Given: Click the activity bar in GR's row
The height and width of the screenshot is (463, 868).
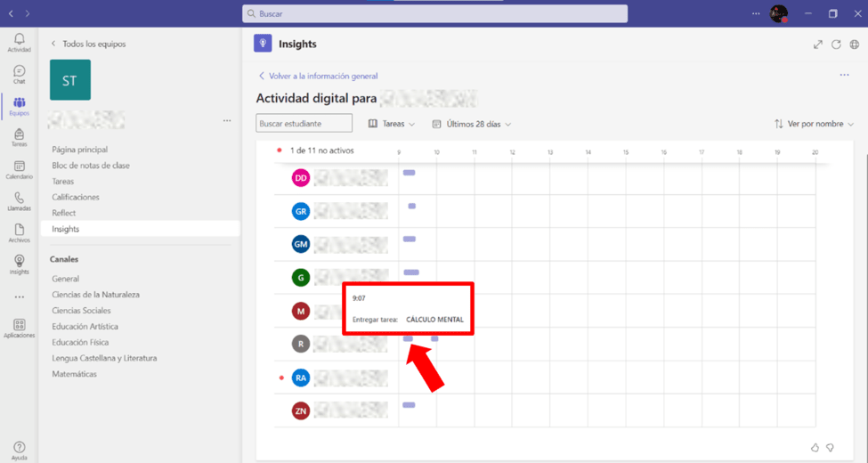Looking at the screenshot, I should (x=412, y=206).
